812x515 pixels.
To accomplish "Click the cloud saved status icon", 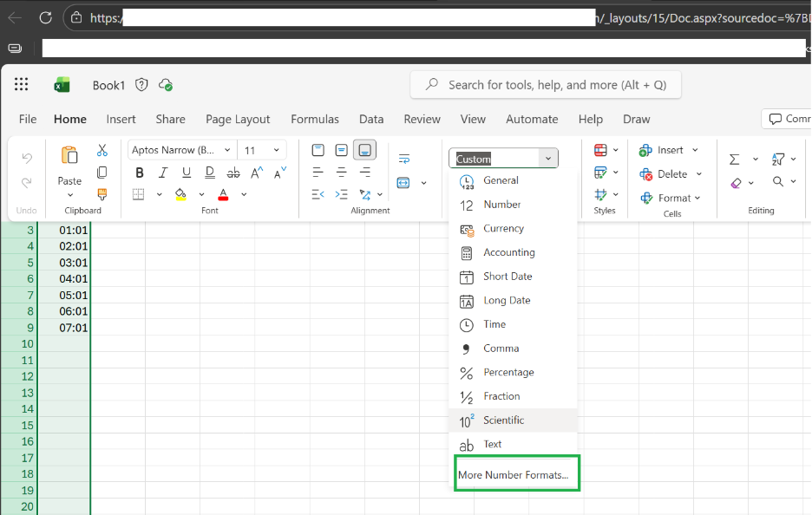I will coord(166,85).
